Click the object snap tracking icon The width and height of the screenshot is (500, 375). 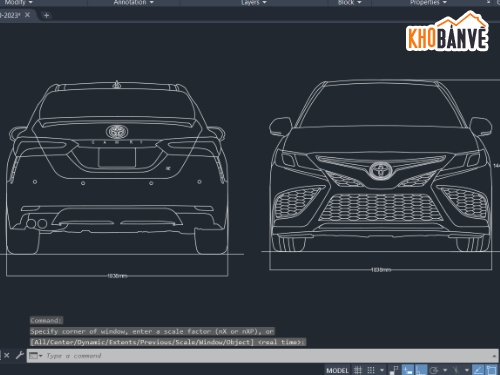coord(479,370)
